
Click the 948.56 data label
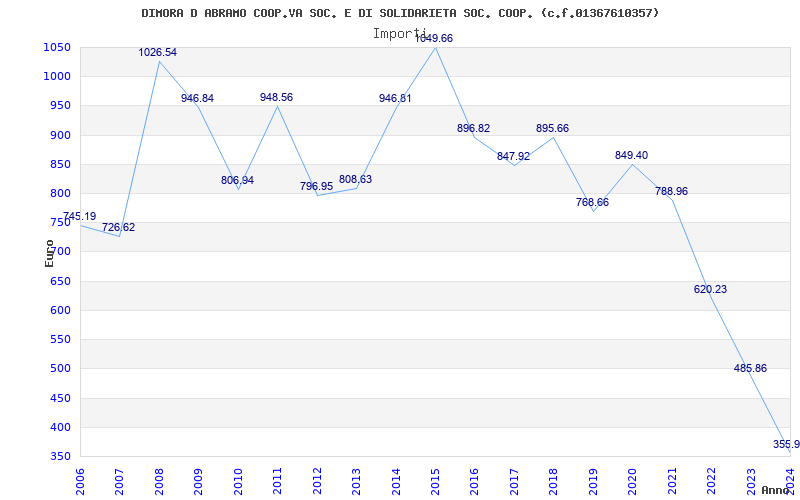pyautogui.click(x=277, y=97)
